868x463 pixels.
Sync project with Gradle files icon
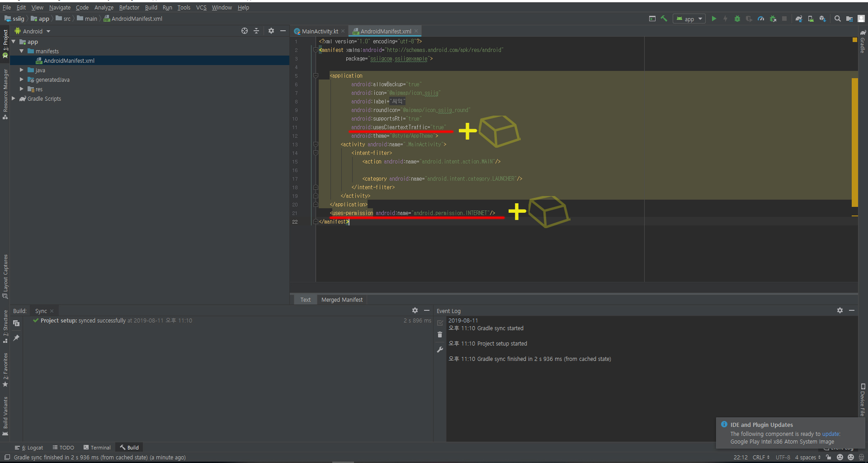(799, 19)
